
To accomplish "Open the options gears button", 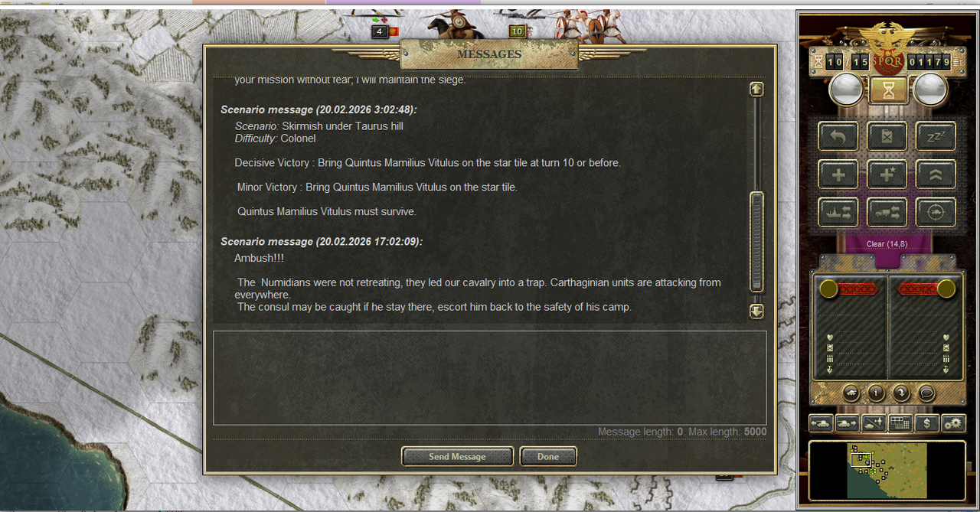I will (x=954, y=422).
